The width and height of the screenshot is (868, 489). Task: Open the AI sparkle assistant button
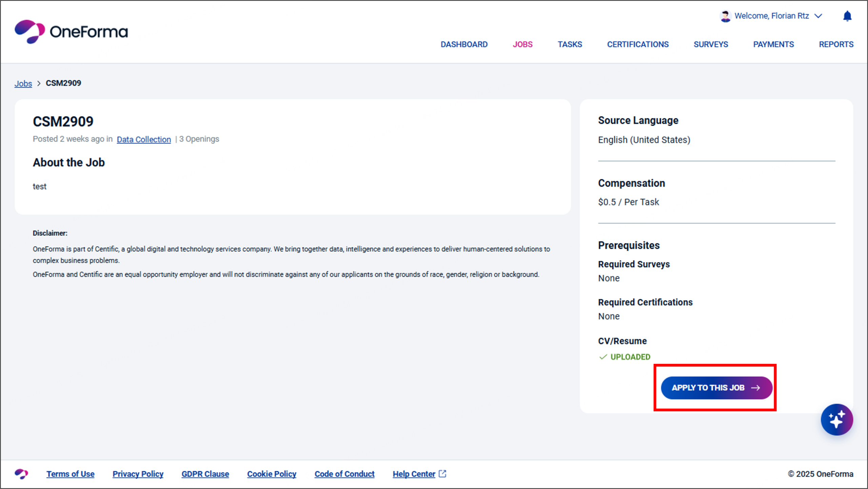point(836,419)
